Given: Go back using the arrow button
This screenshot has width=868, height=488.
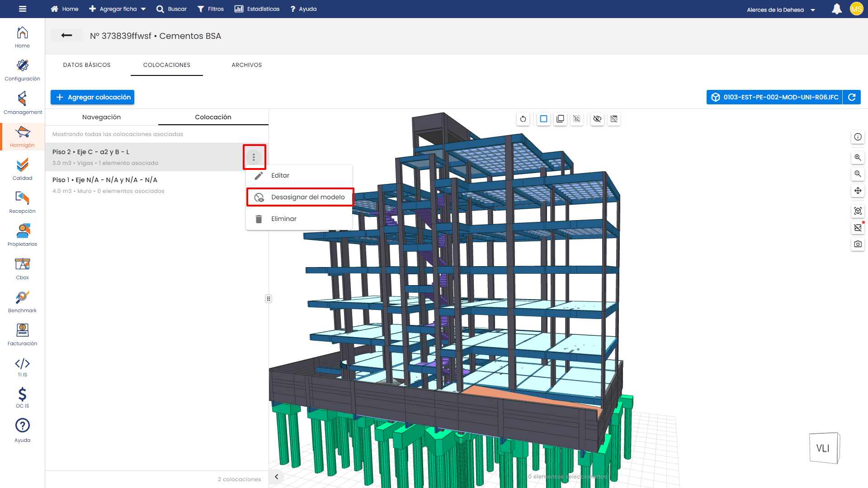Looking at the screenshot, I should click(66, 36).
